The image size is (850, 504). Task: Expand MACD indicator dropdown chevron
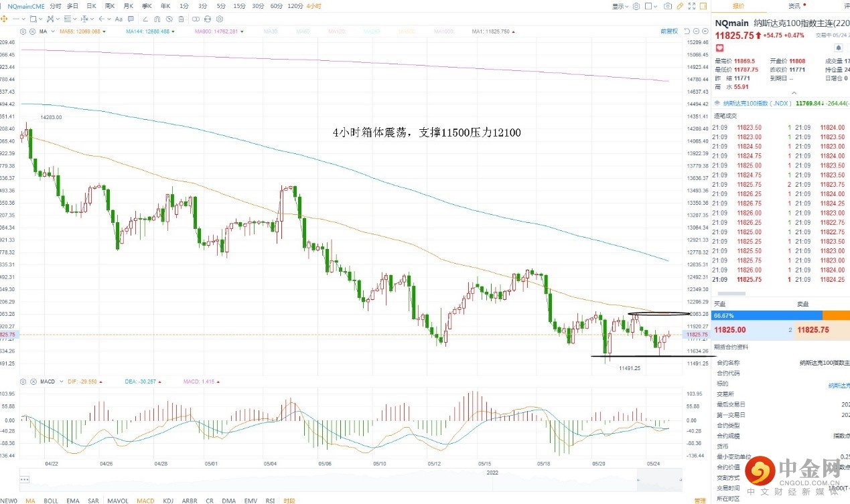(60, 382)
